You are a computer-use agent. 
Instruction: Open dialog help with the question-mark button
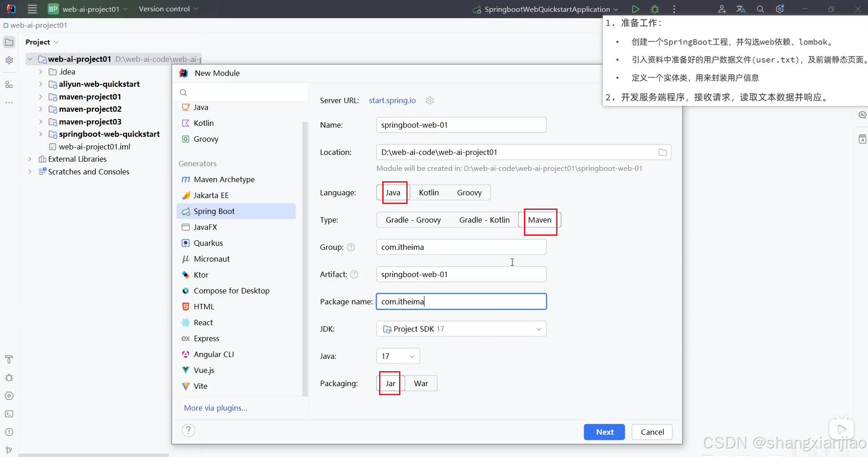[x=188, y=430]
